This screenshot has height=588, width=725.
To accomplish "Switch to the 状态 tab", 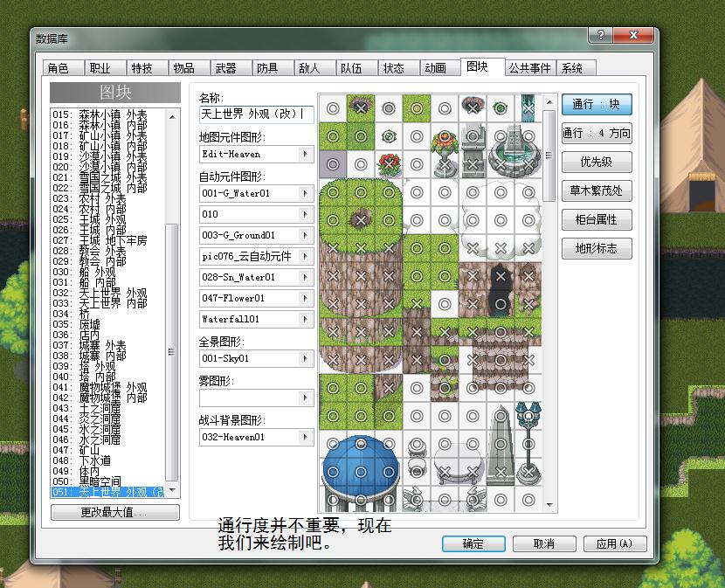I will pyautogui.click(x=398, y=68).
